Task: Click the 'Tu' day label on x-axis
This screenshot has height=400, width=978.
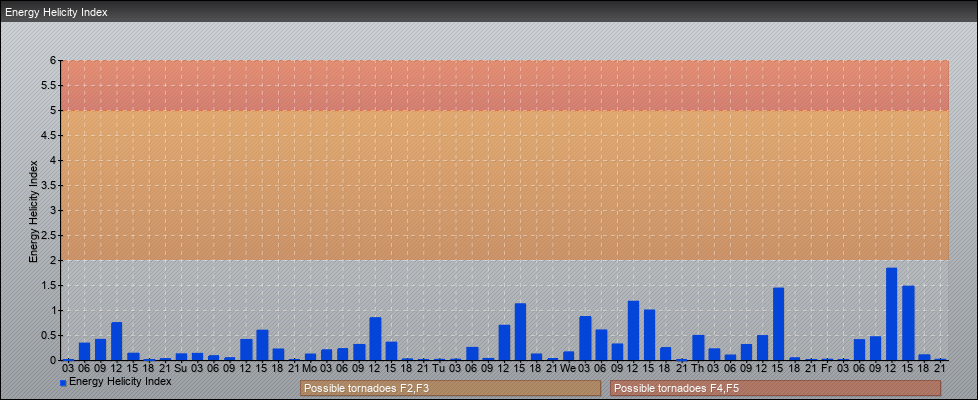Action: 439,368
